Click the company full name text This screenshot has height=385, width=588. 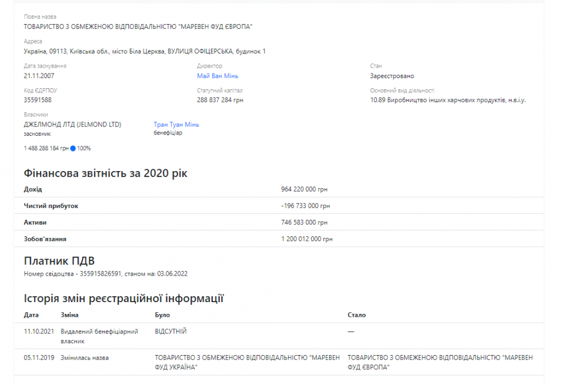[138, 26]
